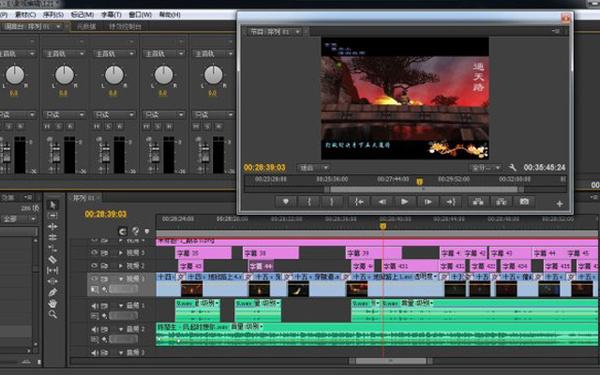
Task: Open 调音台 序列 01 panel dropdown arrow
Action: (x=58, y=26)
